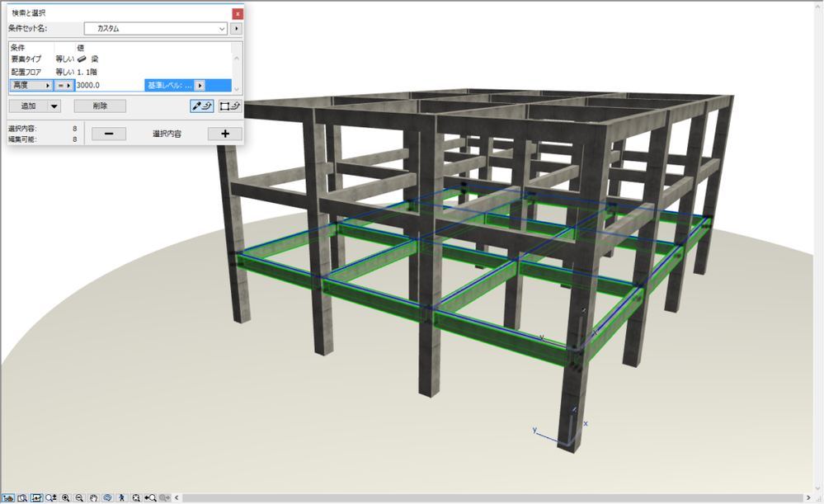The image size is (824, 504).
Task: Click the horizontal scrollbar left arrow
Action: (177, 497)
